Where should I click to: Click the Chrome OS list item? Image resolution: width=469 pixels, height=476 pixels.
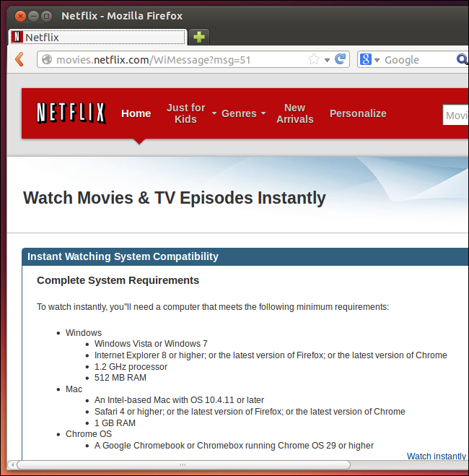pos(89,434)
